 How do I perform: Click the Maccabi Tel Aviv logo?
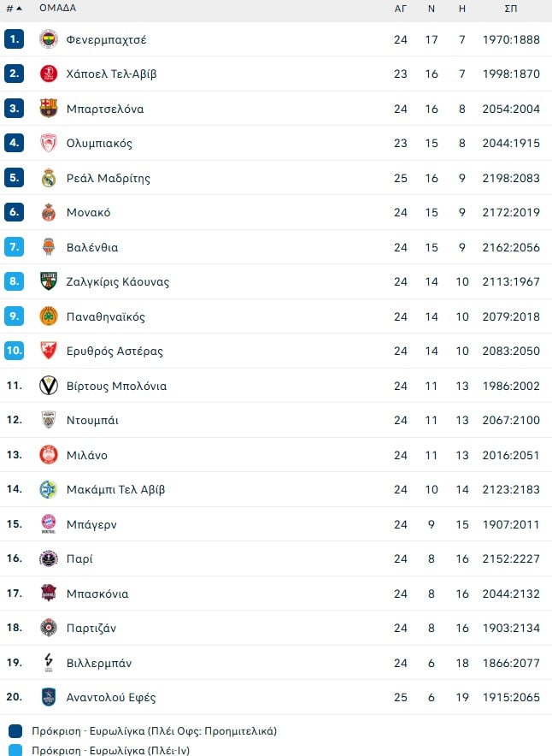[x=49, y=489]
